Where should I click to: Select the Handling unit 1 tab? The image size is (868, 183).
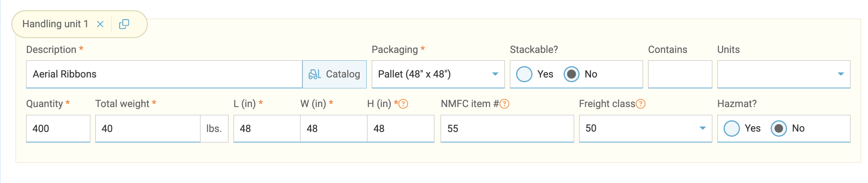click(x=55, y=24)
